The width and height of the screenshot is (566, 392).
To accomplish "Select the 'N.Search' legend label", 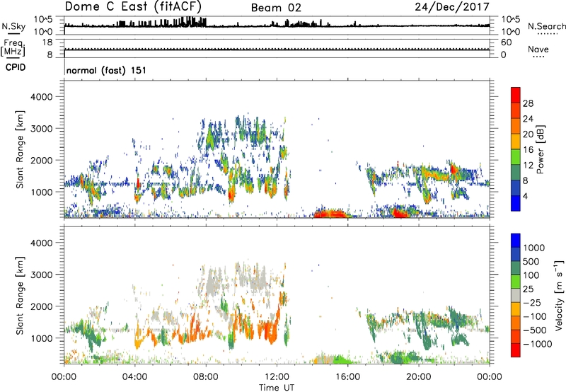I will pyautogui.click(x=546, y=26).
